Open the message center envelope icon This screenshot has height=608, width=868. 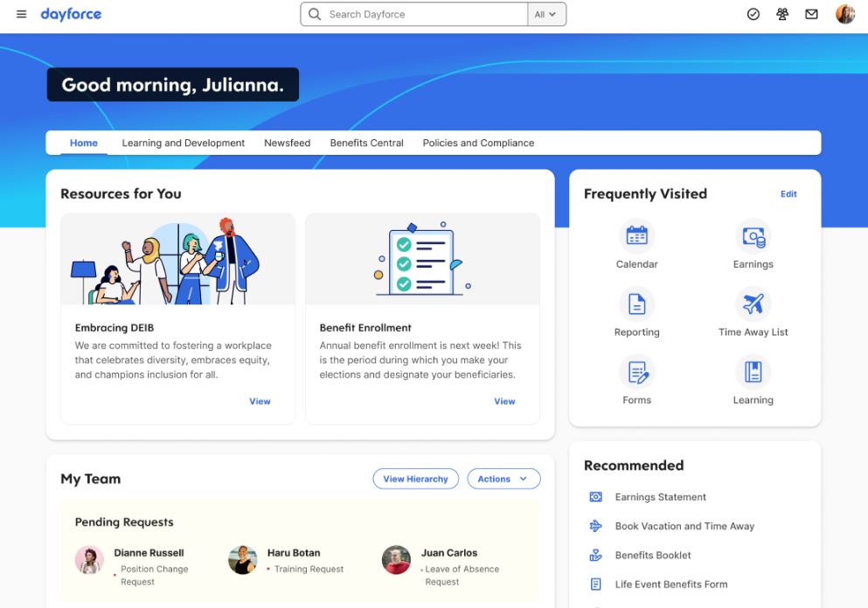coord(810,14)
